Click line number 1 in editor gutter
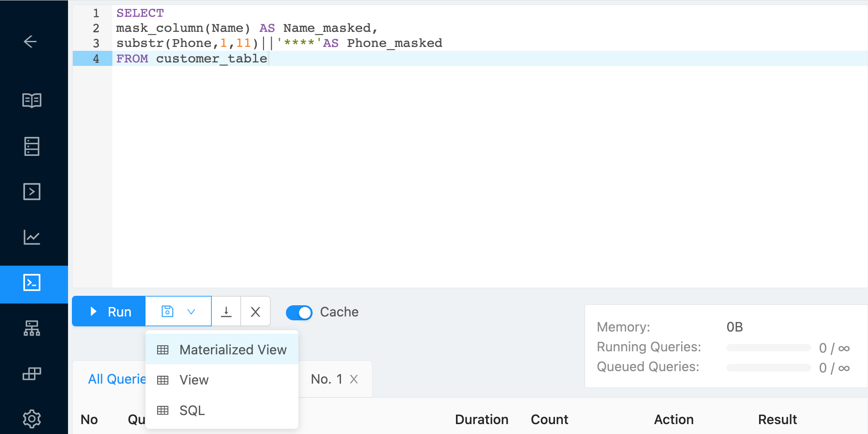Screen dimensions: 868x434 click(96, 13)
